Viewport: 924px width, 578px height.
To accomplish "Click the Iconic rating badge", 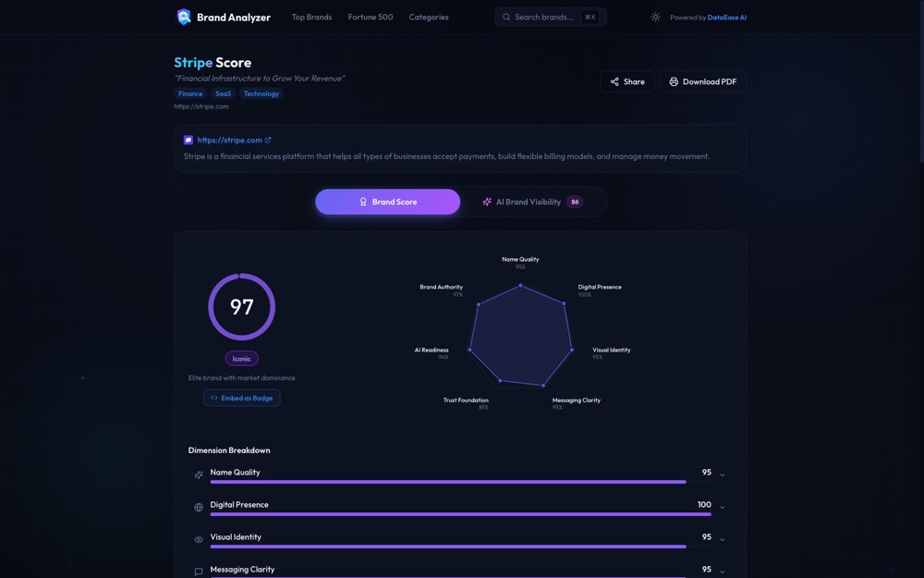I will click(241, 359).
